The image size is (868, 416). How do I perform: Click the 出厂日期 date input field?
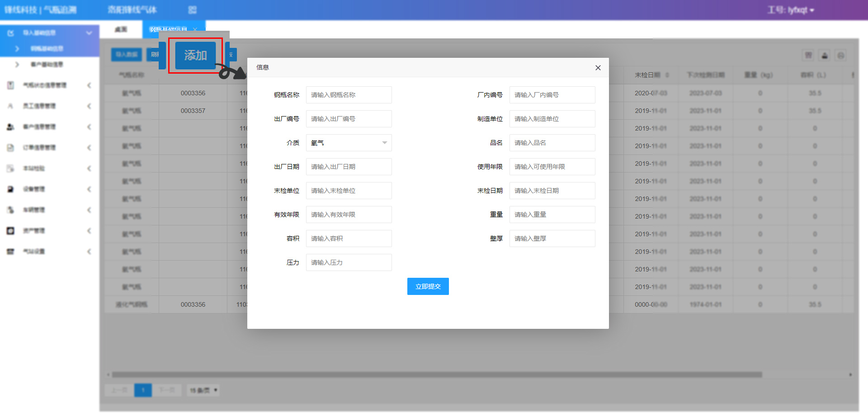[349, 167]
